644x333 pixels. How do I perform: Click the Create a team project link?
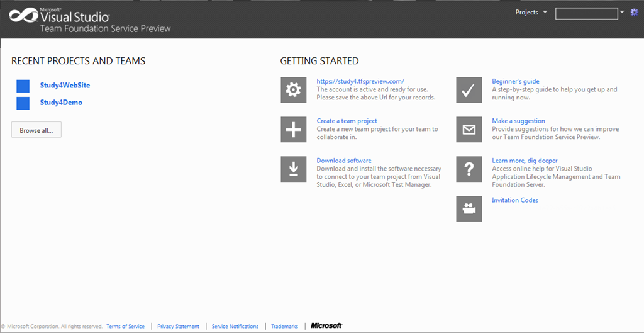click(347, 121)
